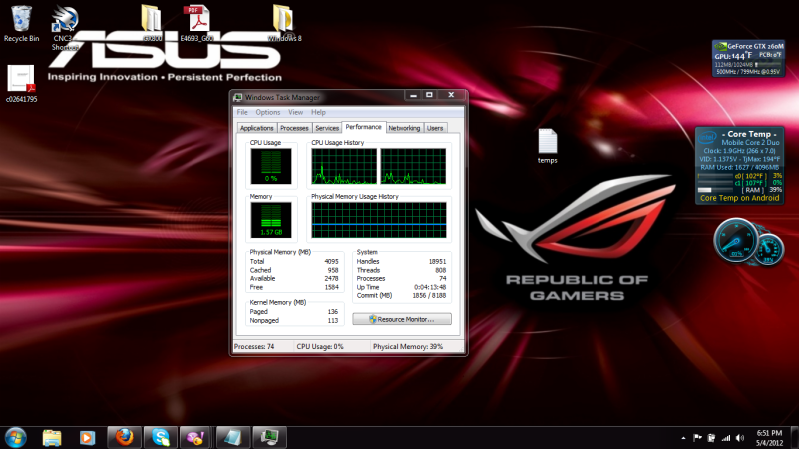The image size is (799, 449).
Task: Click the Windows Start orb
Action: [15, 438]
